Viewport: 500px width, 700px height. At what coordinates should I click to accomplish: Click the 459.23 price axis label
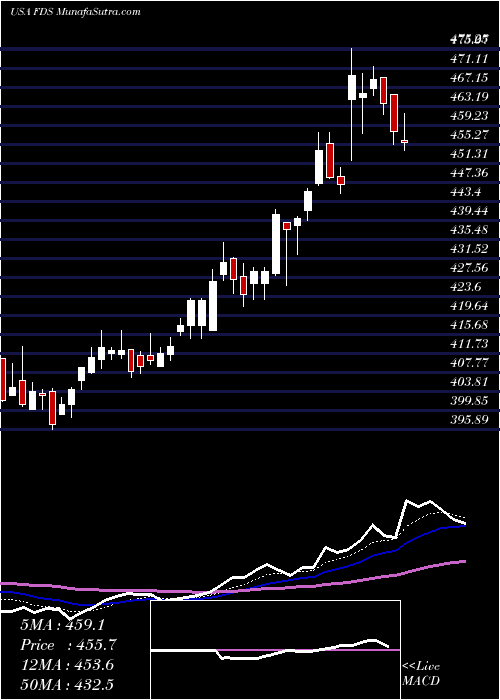click(x=468, y=115)
